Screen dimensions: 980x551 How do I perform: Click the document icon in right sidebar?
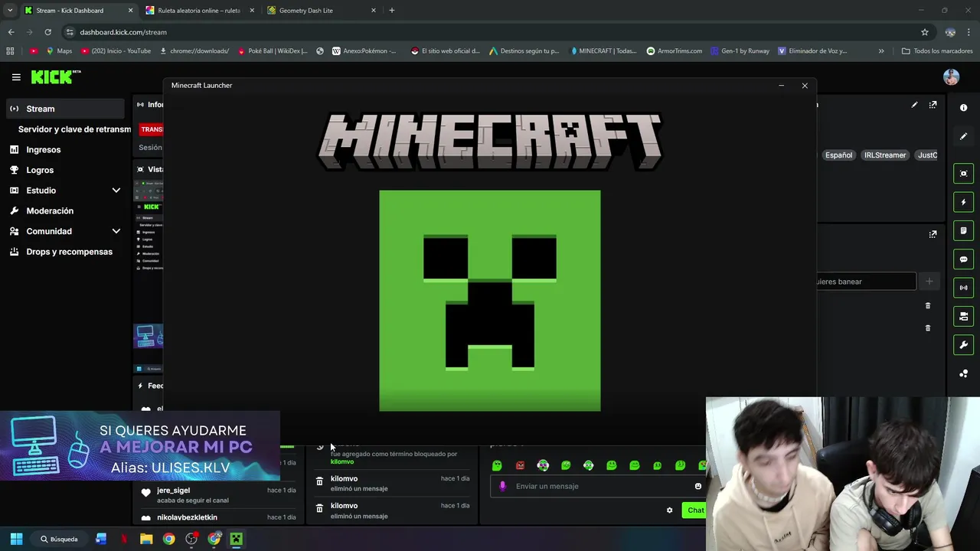point(963,230)
